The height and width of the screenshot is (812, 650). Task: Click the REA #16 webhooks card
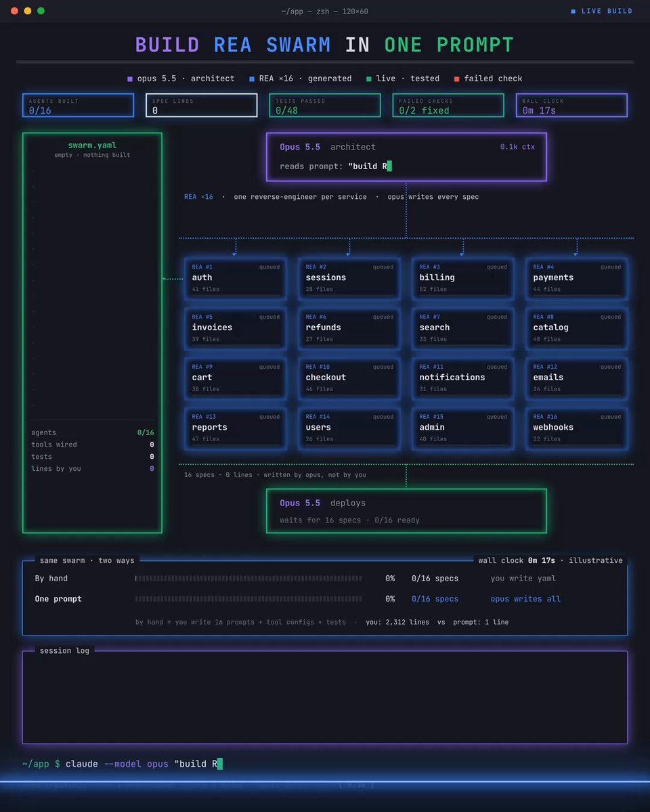coord(577,428)
